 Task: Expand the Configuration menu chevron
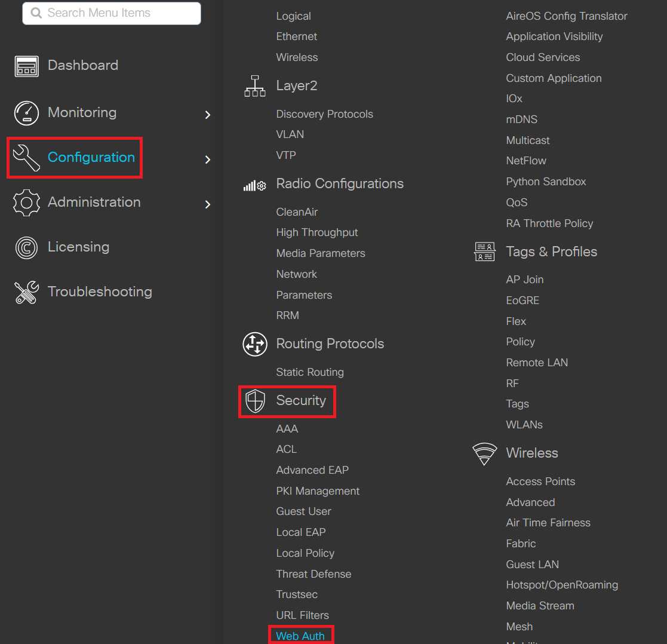[x=208, y=160]
